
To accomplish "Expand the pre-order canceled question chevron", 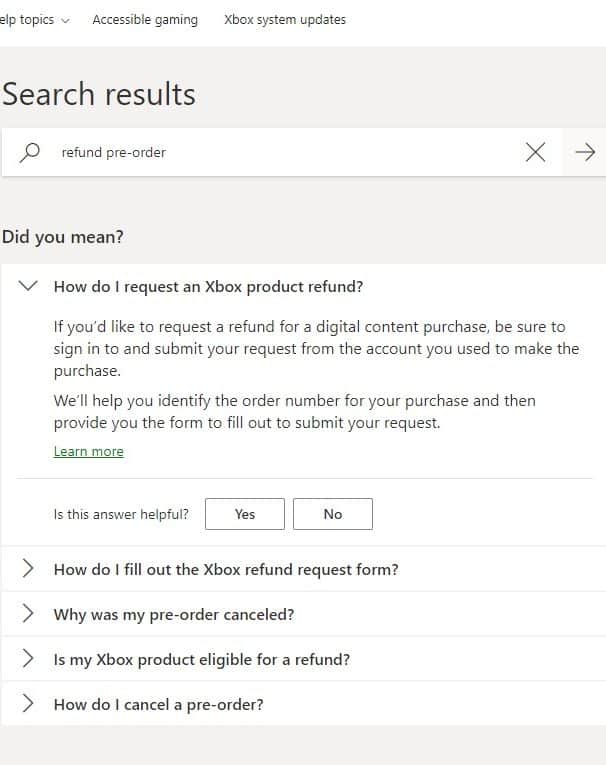I will 28,614.
